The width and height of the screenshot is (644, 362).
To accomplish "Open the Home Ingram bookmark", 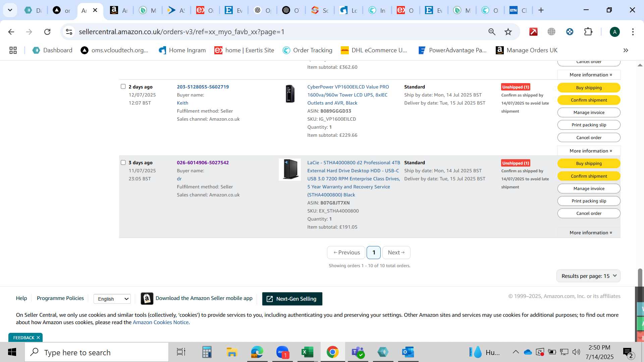I will [182, 50].
